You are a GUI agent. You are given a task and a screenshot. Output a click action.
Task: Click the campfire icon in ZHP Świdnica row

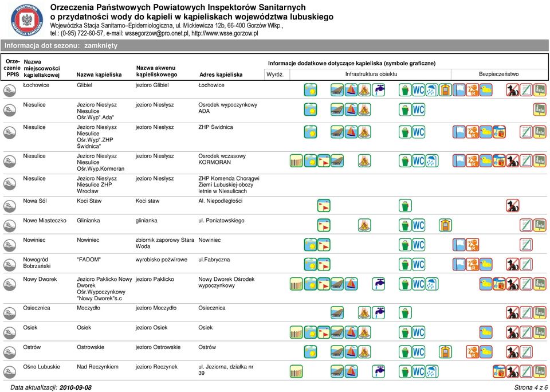364,132
